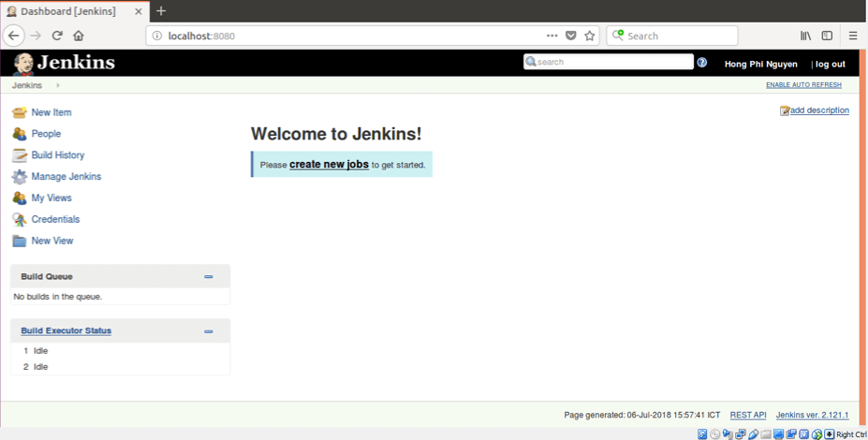The height and width of the screenshot is (440, 868).
Task: Click the Manage Jenkins gear icon
Action: click(20, 177)
